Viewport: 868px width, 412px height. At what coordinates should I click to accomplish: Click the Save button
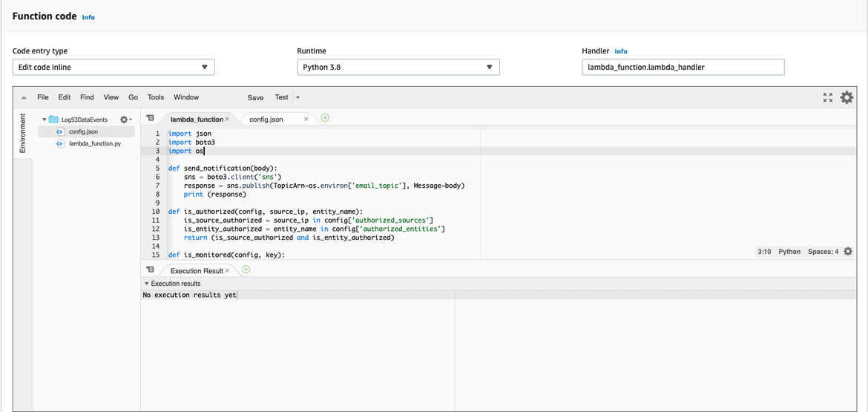point(255,97)
